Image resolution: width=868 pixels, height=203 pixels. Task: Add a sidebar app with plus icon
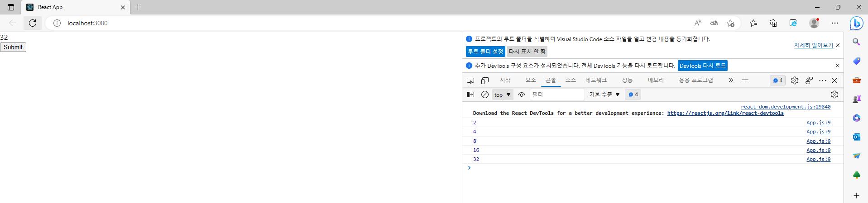[x=856, y=196]
